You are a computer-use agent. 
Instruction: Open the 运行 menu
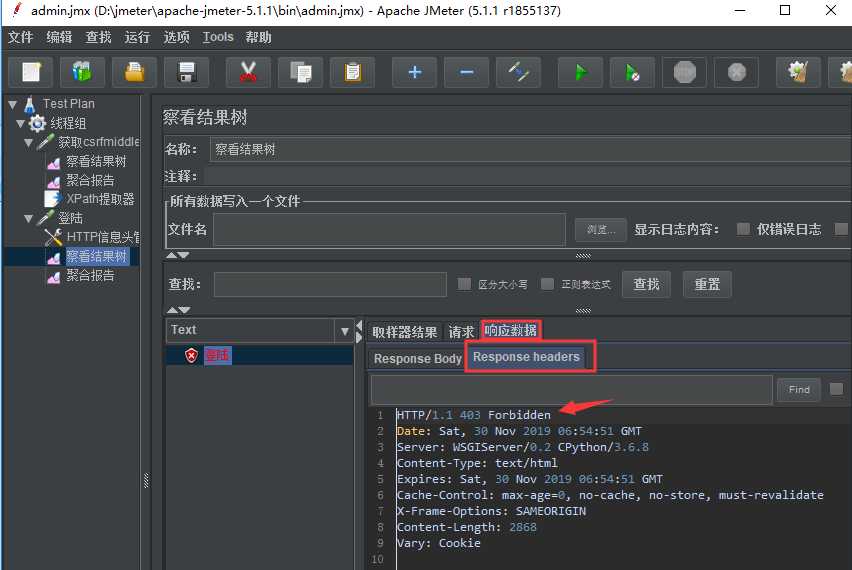[x=137, y=37]
